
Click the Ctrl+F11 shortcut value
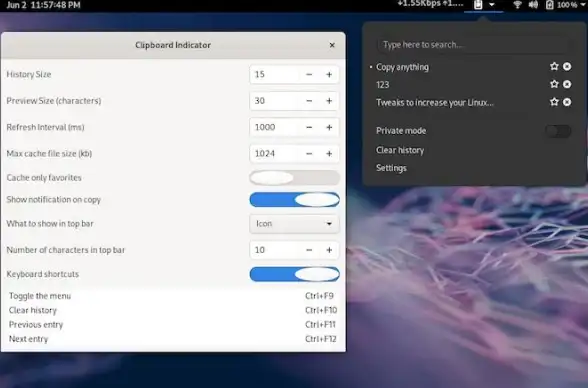[x=320, y=324]
